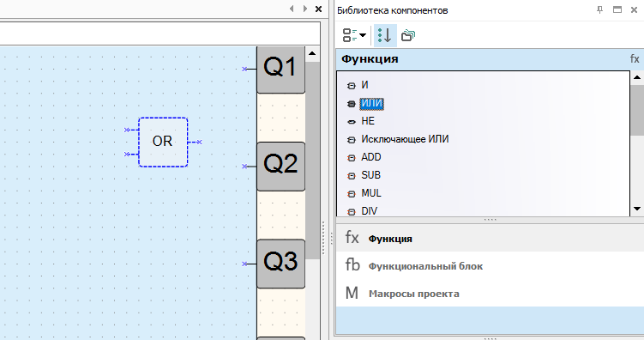Select the DIV function item
Screen dimensions: 644x340
click(x=370, y=211)
